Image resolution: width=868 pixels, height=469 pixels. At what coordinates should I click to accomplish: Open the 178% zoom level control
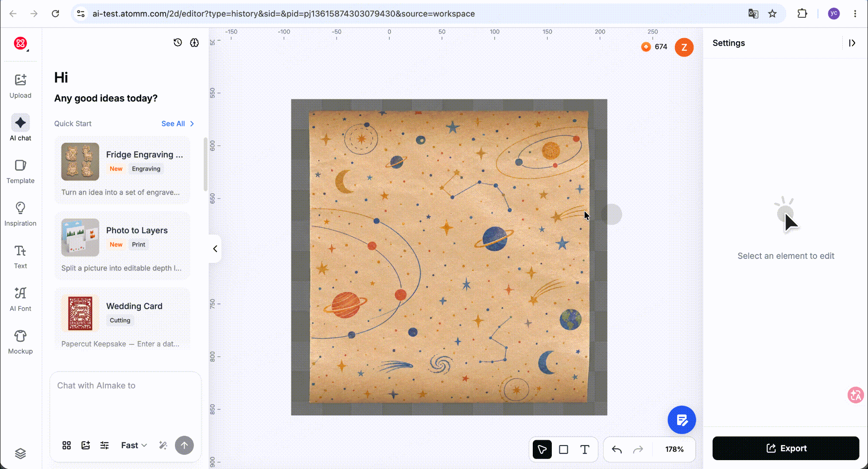click(x=674, y=449)
